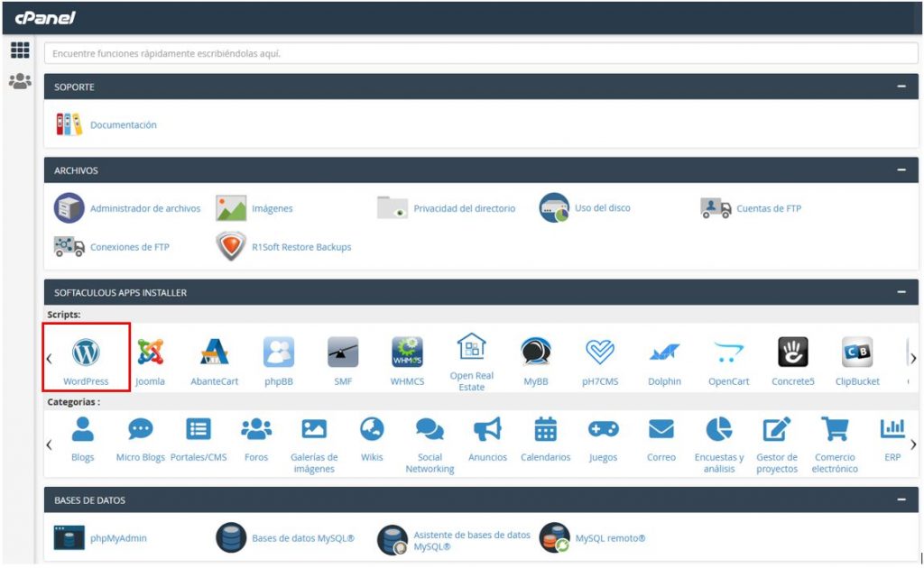Show next categories with right arrow
This screenshot has width=924, height=568.
point(913,445)
